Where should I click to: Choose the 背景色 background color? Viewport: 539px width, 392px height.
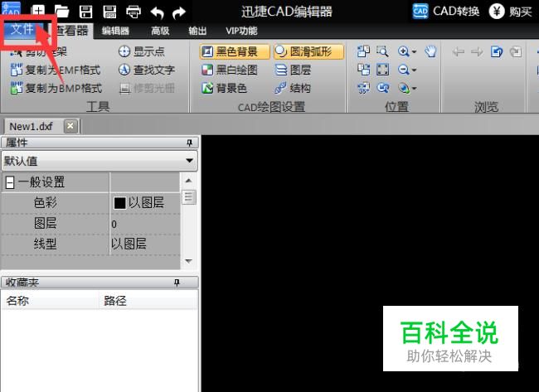[x=224, y=89]
